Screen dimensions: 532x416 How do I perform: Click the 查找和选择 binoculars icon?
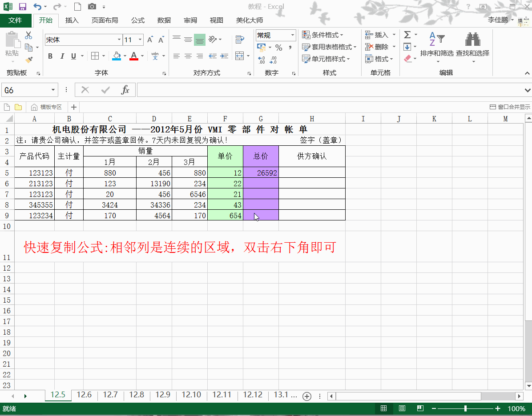point(472,45)
